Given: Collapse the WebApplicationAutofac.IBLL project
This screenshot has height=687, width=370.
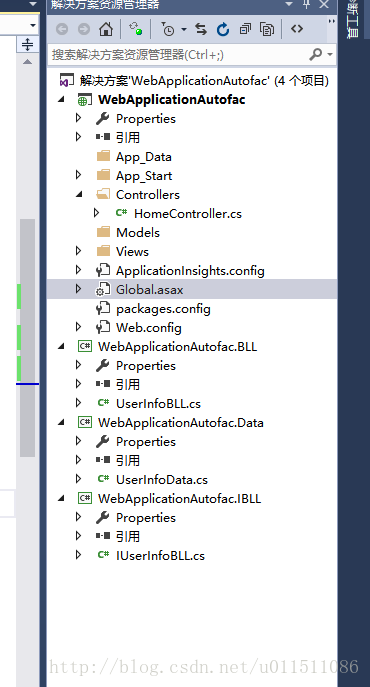Looking at the screenshot, I should click(x=62, y=499).
